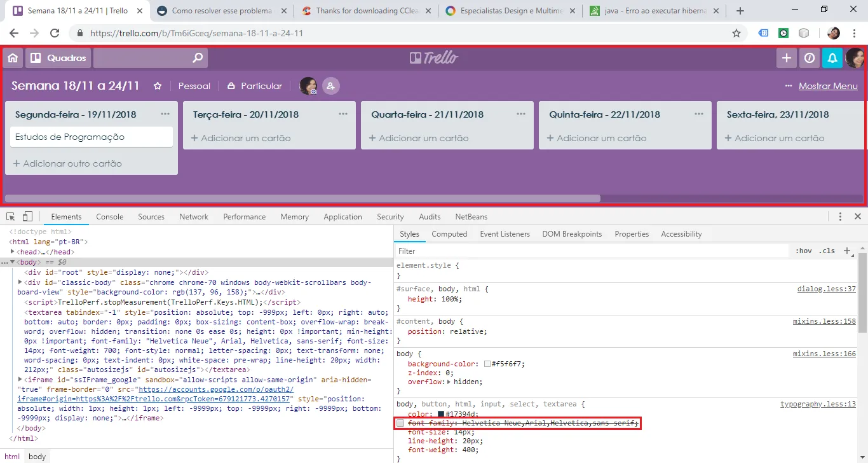This screenshot has width=868, height=463.
Task: Click the Trello info icon
Action: click(x=809, y=58)
